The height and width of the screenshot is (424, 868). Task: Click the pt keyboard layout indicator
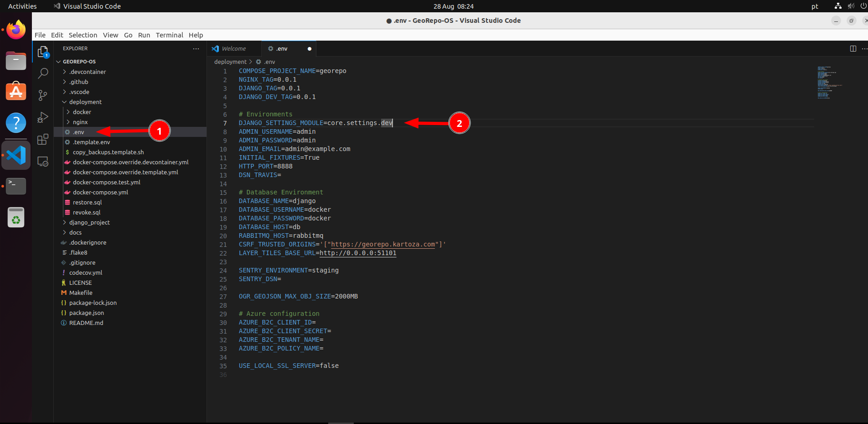[x=815, y=6]
